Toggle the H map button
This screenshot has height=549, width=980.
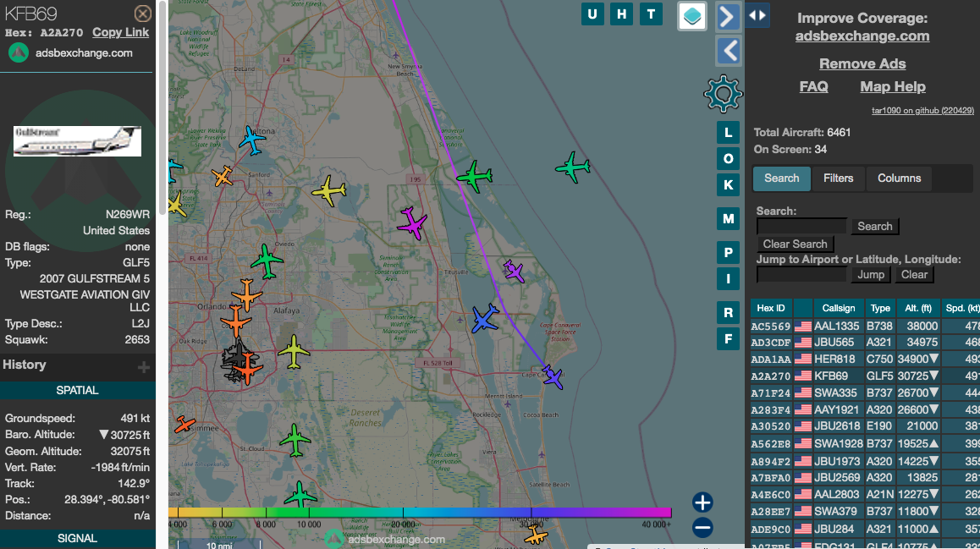pyautogui.click(x=622, y=14)
